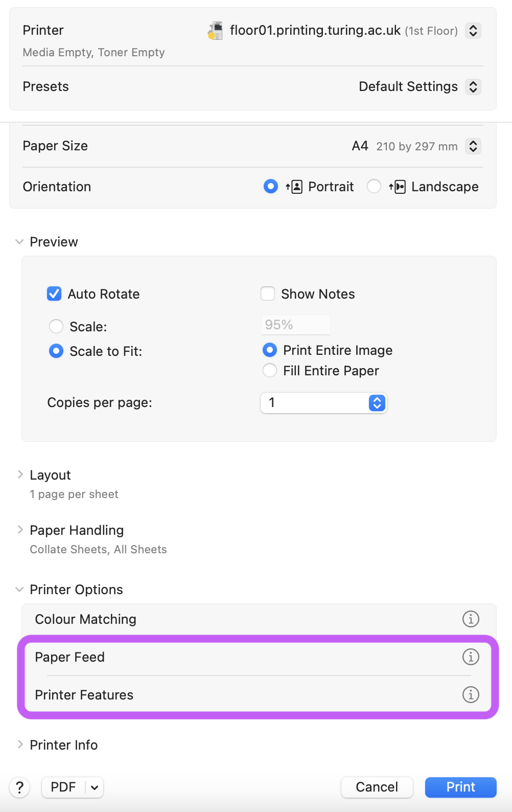Uncheck the Auto Rotate checkbox
512x812 pixels.
[x=54, y=294]
